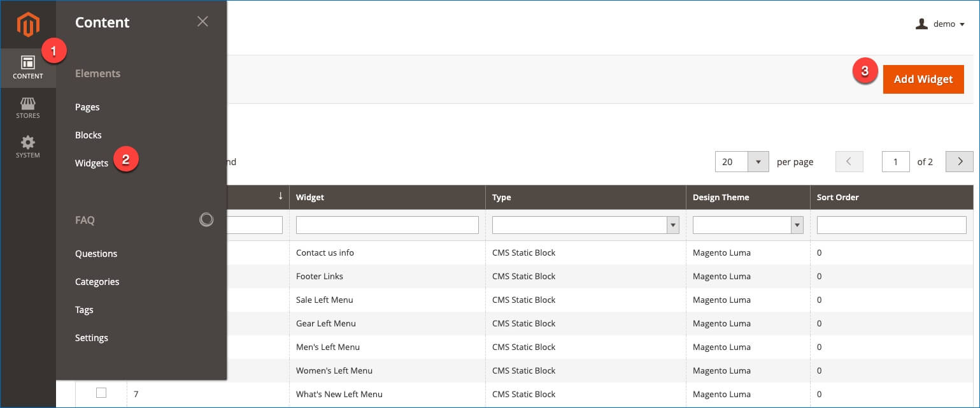Open the Design Theme filter dropdown
The image size is (980, 408).
click(x=796, y=224)
